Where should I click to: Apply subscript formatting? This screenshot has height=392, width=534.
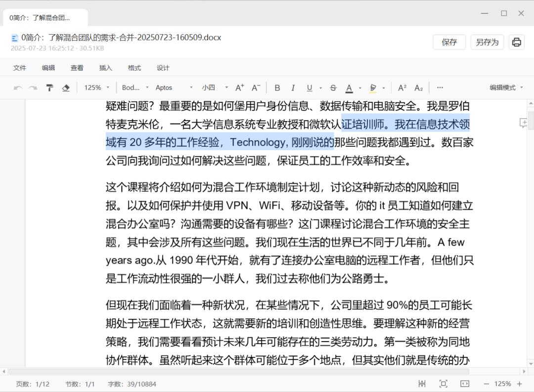pos(418,87)
